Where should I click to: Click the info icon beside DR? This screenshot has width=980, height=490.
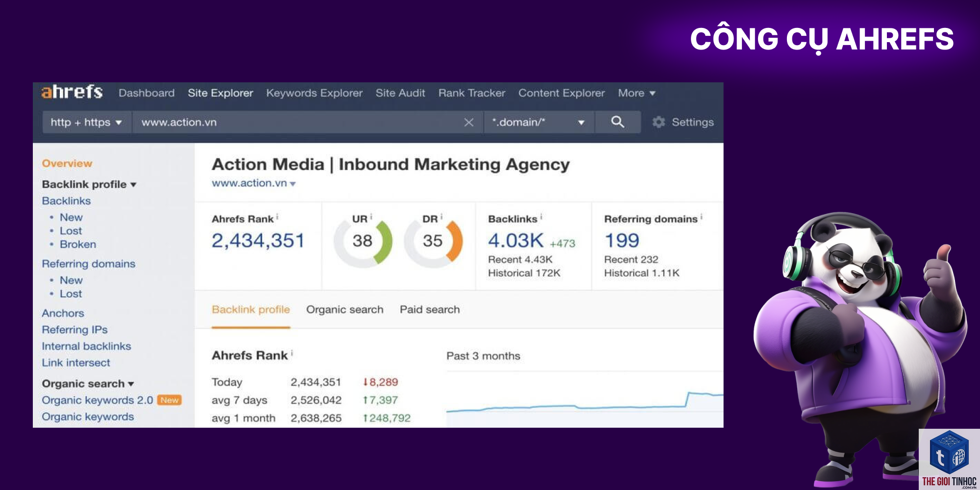click(441, 217)
